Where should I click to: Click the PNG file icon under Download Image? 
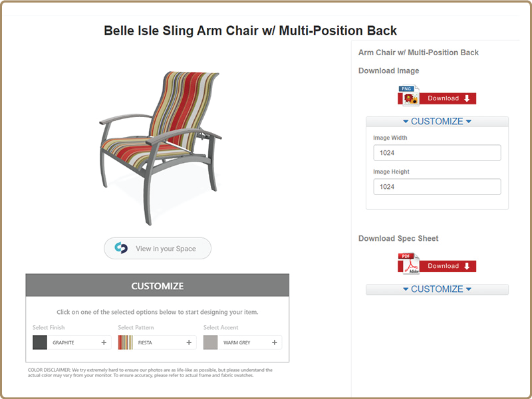(x=410, y=95)
